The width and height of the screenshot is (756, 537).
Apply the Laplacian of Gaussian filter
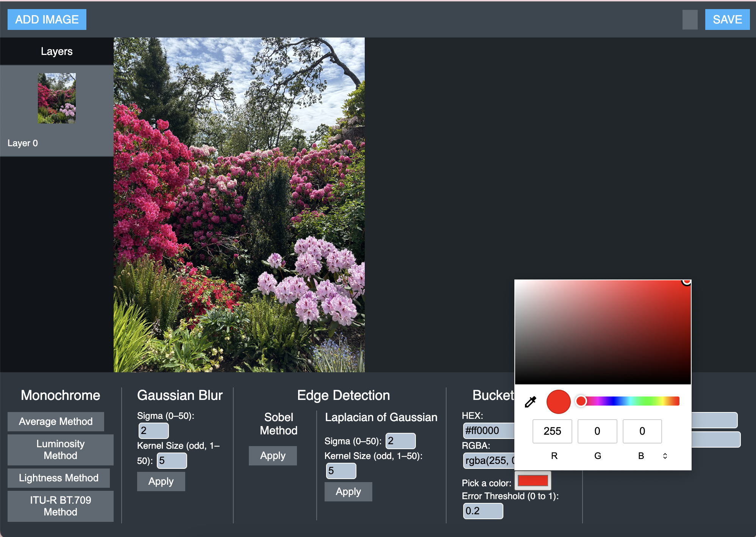tap(348, 492)
